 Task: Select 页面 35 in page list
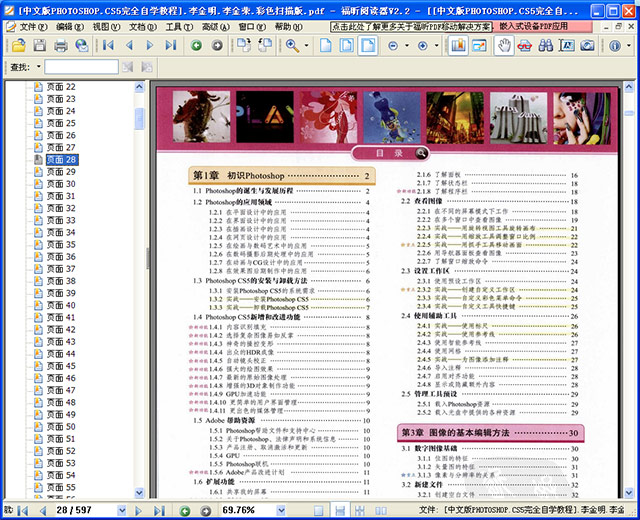click(x=61, y=244)
